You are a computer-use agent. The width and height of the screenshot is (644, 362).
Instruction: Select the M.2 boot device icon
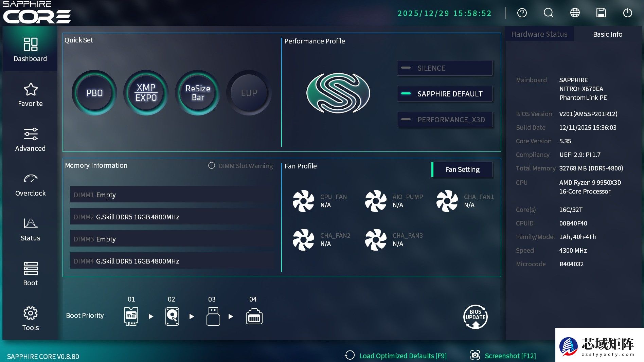pos(131,316)
